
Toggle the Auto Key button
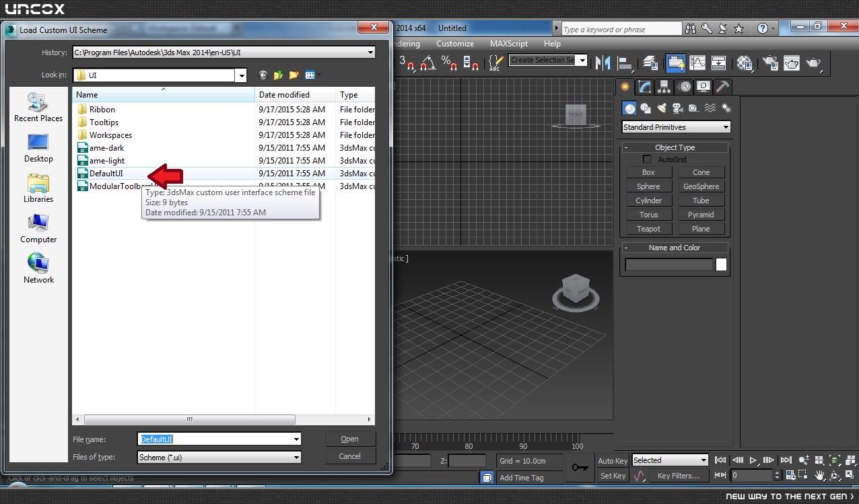pyautogui.click(x=613, y=461)
